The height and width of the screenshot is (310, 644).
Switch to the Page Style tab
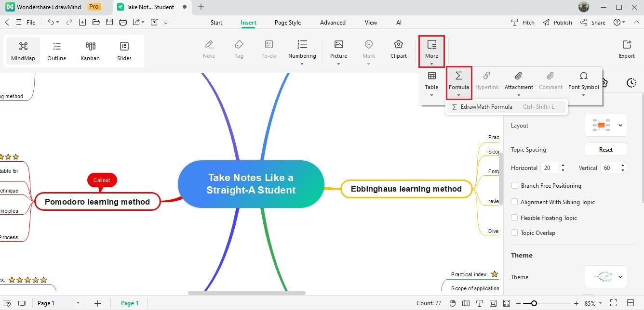coord(288,23)
